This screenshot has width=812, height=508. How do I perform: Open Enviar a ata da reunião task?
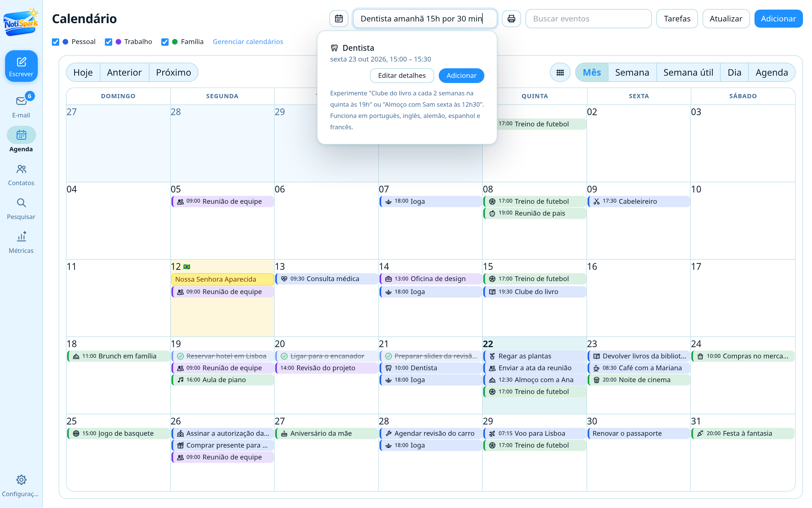pos(535,368)
